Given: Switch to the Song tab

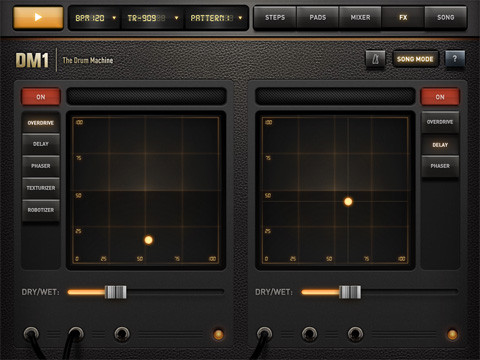Looking at the screenshot, I should [446, 17].
